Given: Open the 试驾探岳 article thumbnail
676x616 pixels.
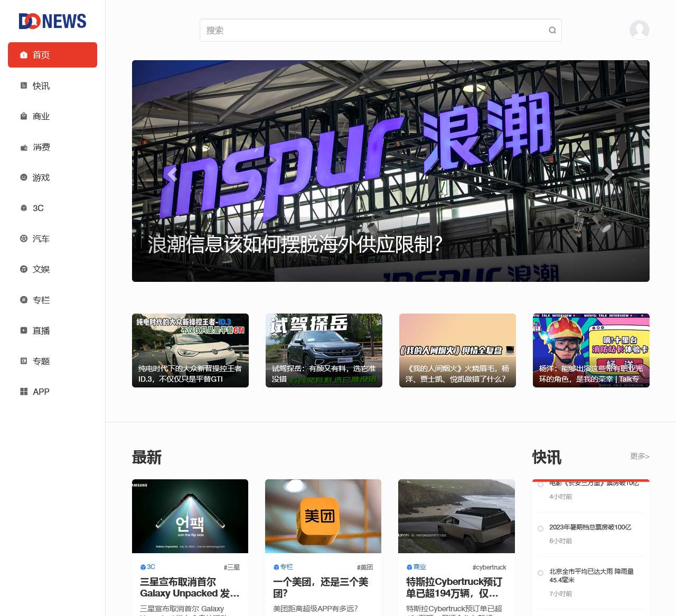Looking at the screenshot, I should click(x=324, y=350).
